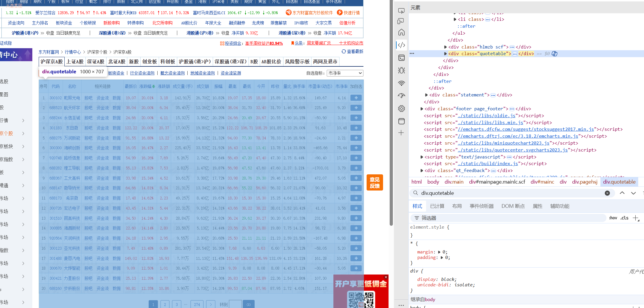Click the web page vertical scrollbar
Screen dimensions: 644x308
(391, 113)
